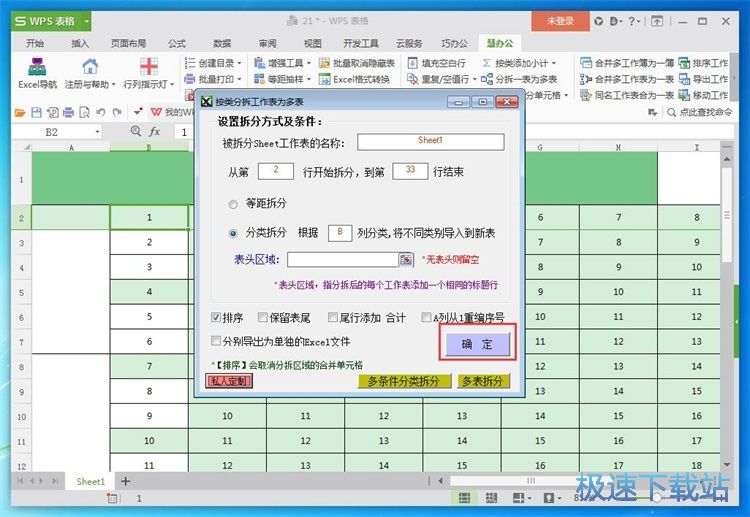The width and height of the screenshot is (750, 517).
Task: Click the start row field containing 2
Action: [276, 171]
